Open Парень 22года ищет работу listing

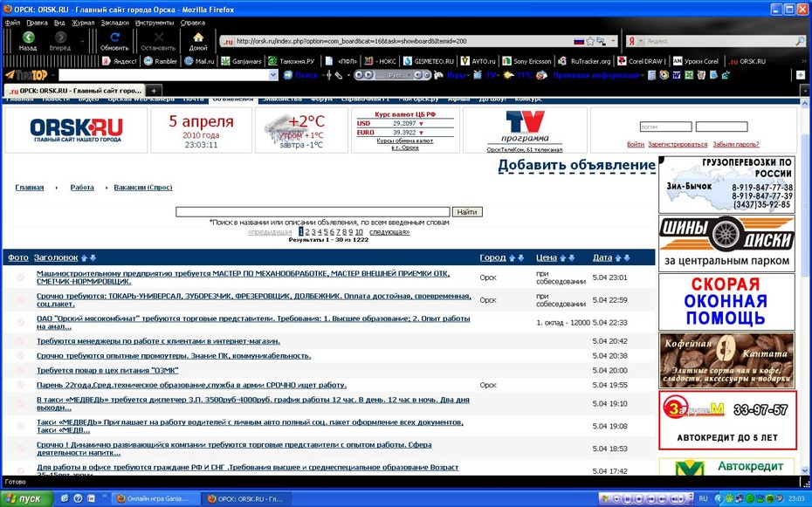click(191, 385)
